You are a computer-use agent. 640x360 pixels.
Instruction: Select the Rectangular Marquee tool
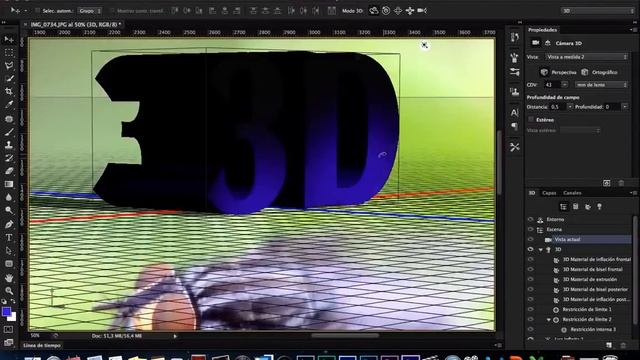(x=9, y=53)
